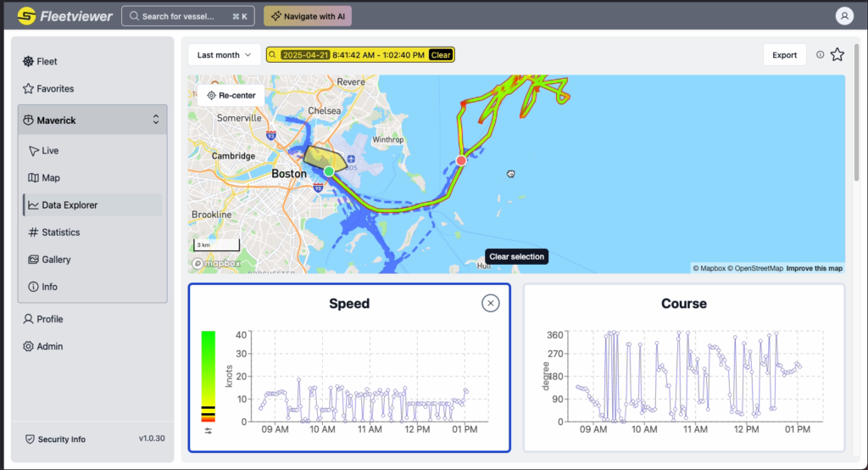Open the Statistics page
Image resolution: width=868 pixels, height=470 pixels.
pos(60,232)
